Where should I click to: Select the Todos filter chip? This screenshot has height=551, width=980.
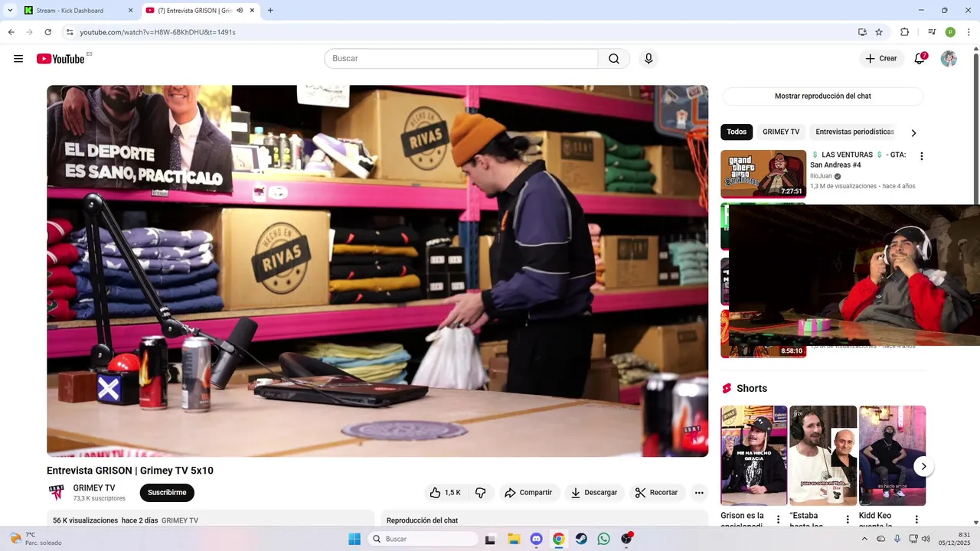[x=737, y=132]
